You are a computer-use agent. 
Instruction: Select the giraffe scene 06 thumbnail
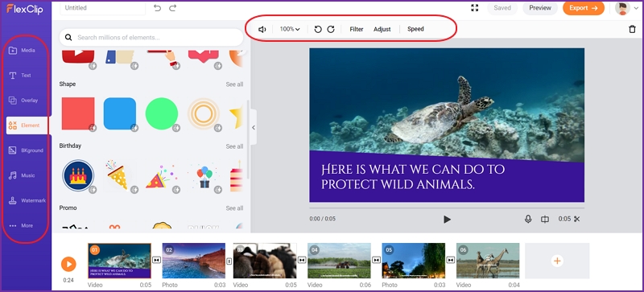[x=488, y=261]
